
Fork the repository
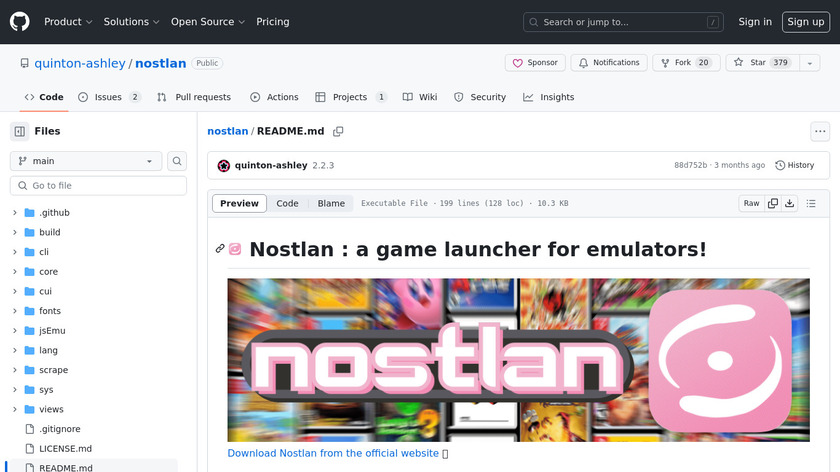pyautogui.click(x=686, y=63)
